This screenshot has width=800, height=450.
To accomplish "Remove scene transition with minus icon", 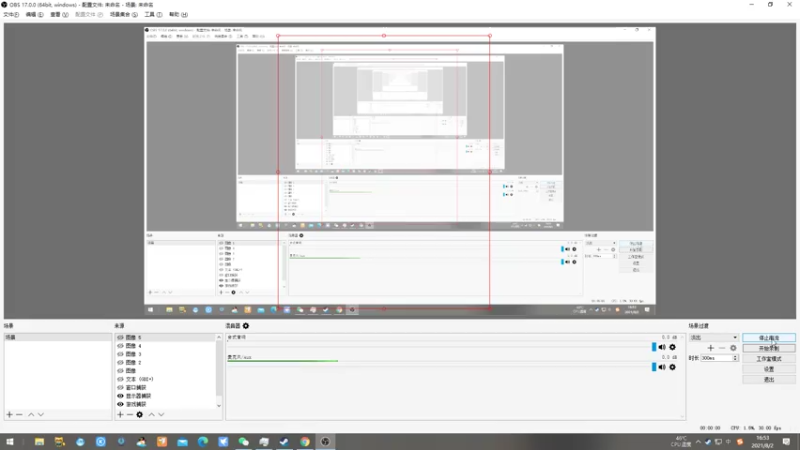I will tap(722, 348).
